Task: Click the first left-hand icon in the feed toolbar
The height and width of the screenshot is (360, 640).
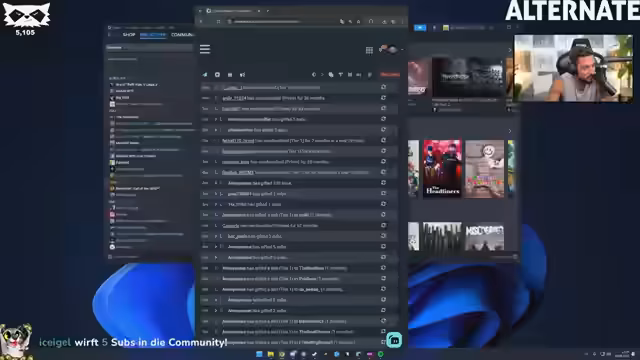Action: click(x=205, y=75)
